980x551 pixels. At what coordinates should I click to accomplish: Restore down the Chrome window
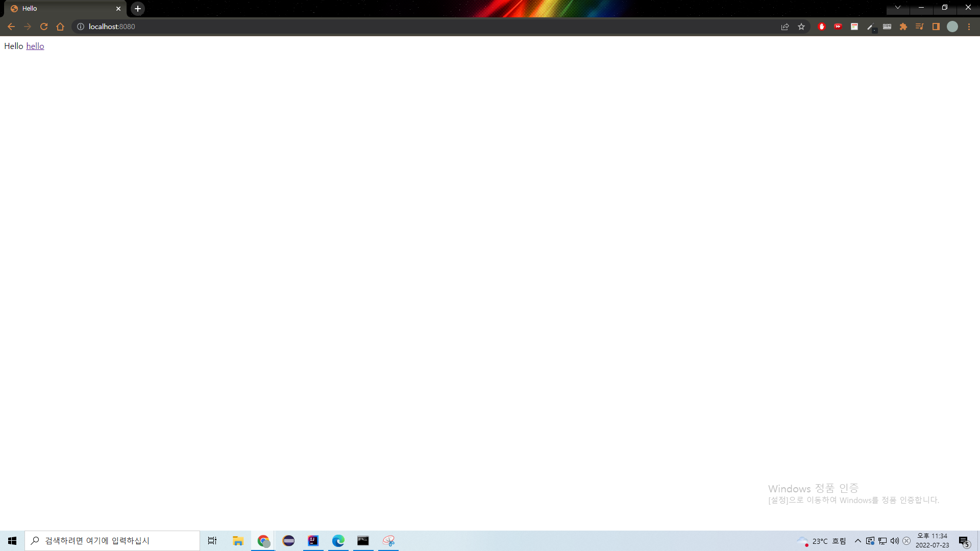click(945, 8)
